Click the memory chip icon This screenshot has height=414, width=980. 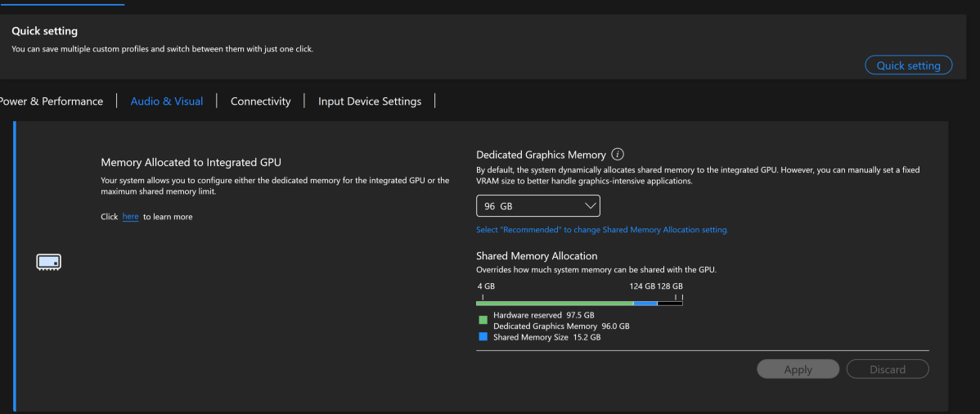click(x=49, y=263)
